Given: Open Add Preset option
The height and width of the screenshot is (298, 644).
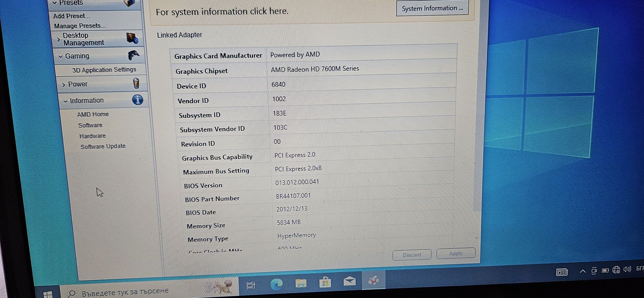Looking at the screenshot, I should (71, 16).
